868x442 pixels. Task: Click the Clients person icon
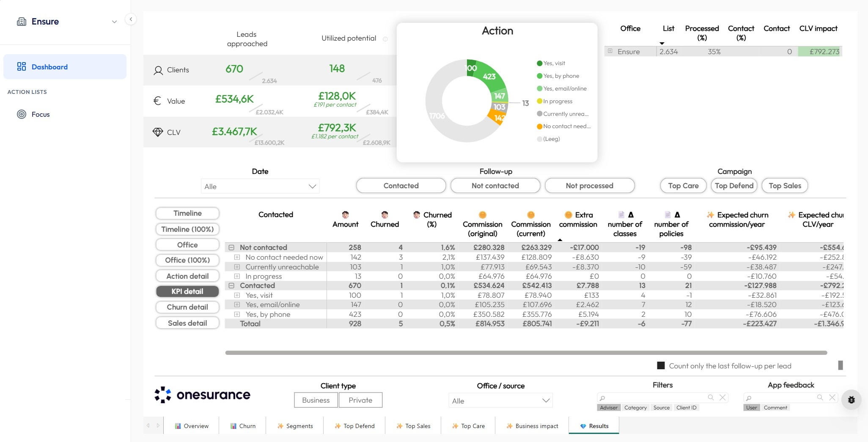(x=158, y=70)
